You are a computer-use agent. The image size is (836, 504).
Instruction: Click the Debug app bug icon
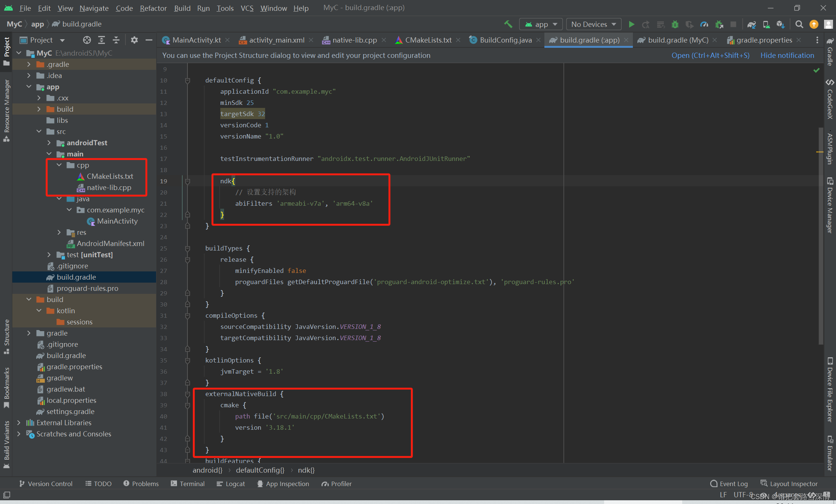tap(675, 24)
